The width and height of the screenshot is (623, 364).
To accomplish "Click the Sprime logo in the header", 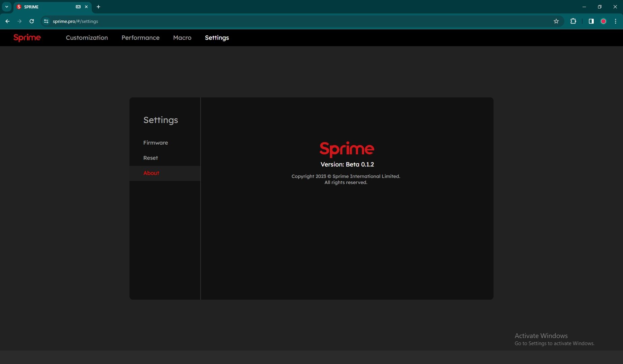I will [27, 38].
